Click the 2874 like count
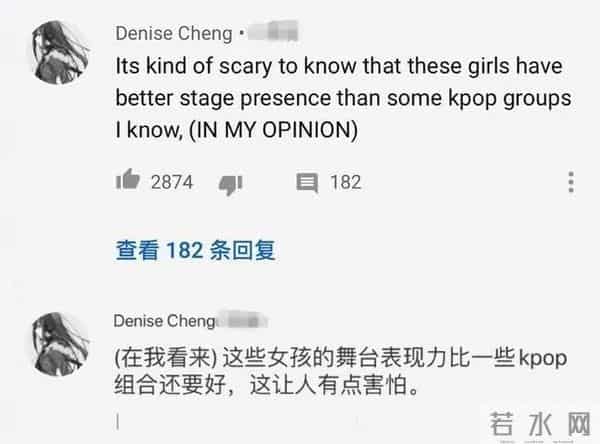This screenshot has height=444, width=600. pos(171,182)
